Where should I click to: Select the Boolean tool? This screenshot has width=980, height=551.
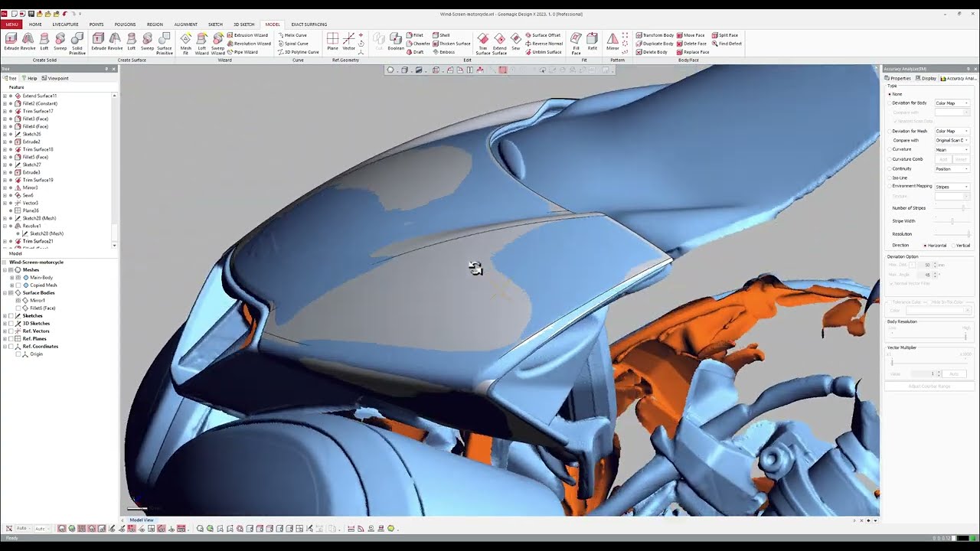[396, 42]
